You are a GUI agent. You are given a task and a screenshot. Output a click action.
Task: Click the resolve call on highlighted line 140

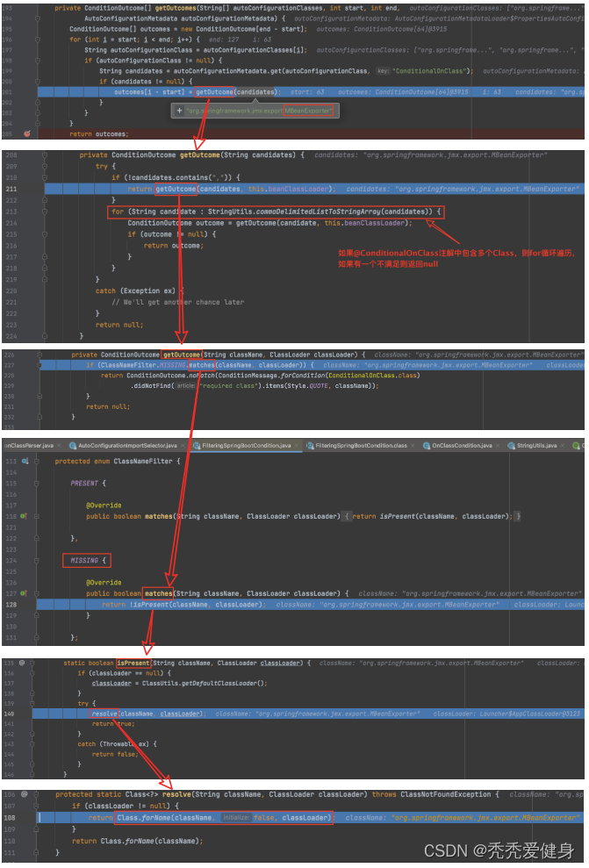coord(104,714)
